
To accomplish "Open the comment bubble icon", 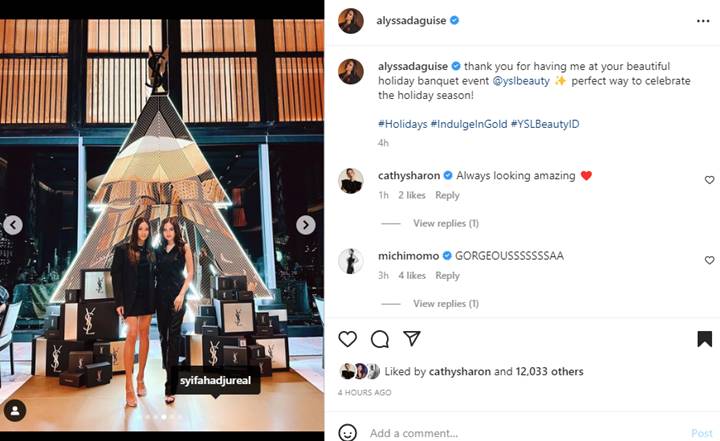I will tap(380, 339).
